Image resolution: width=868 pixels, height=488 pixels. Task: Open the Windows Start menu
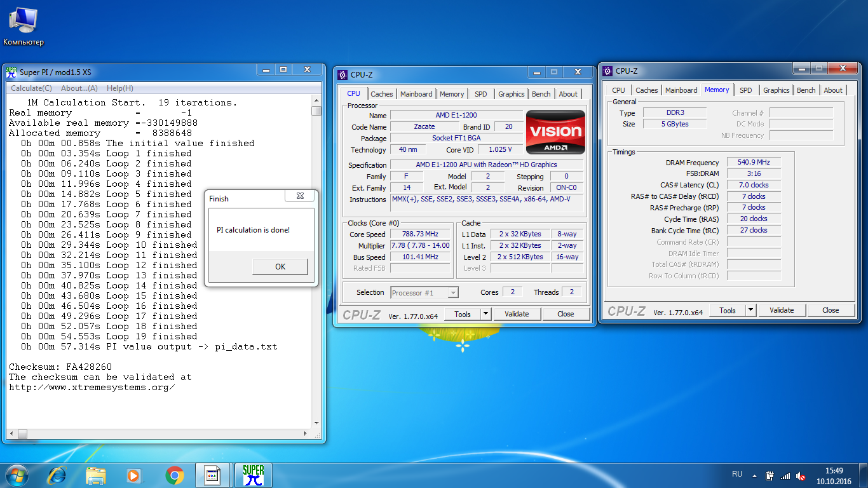point(16,475)
